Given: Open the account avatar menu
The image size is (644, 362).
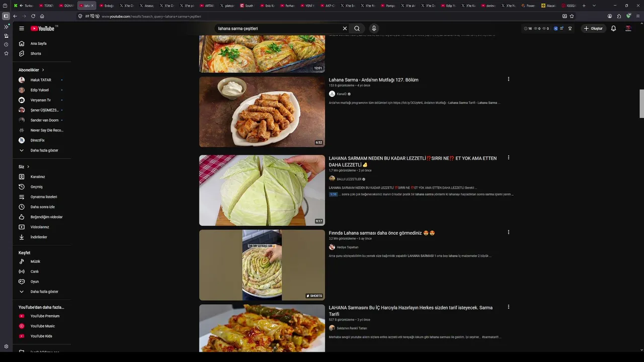Looking at the screenshot, I should click(x=628, y=29).
